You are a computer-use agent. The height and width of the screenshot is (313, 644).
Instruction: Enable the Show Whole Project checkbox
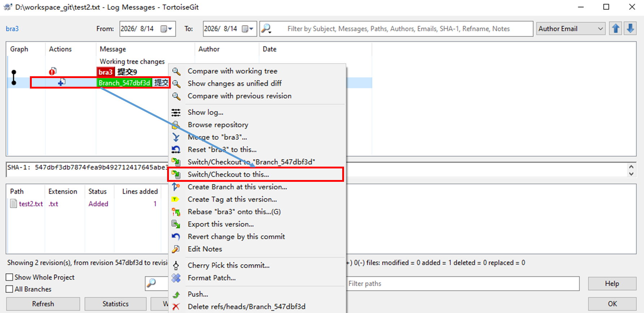9,277
